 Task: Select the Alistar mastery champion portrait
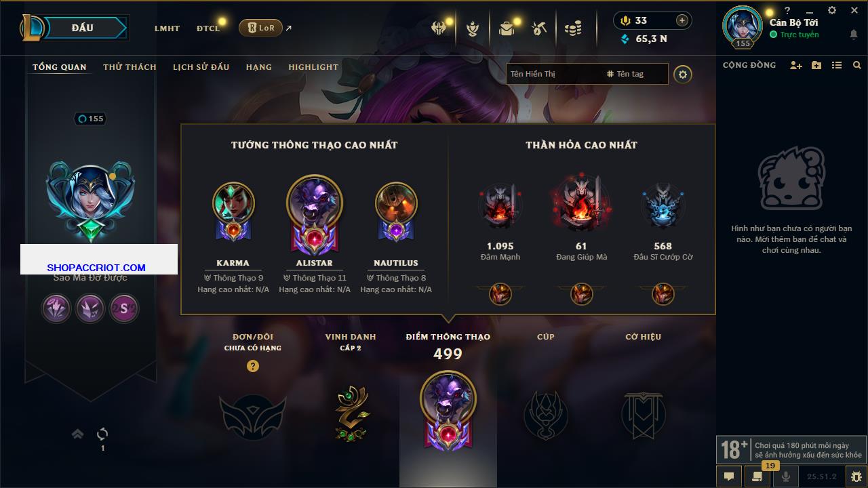click(x=315, y=203)
